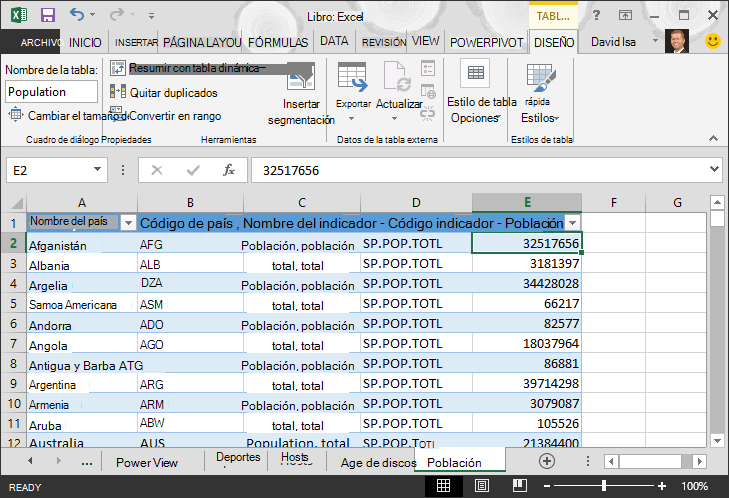Open the Undo history dropdown arrow
The width and height of the screenshot is (729, 498).
click(93, 15)
